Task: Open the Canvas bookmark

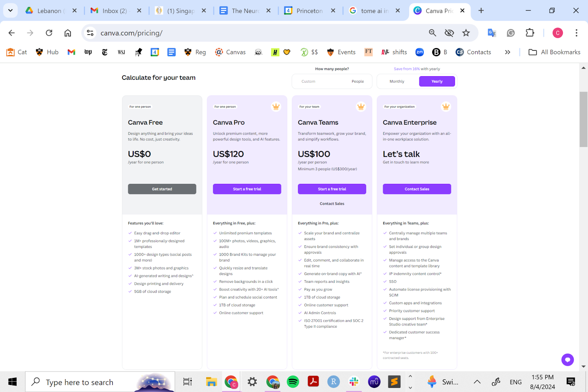Action: 230,52
